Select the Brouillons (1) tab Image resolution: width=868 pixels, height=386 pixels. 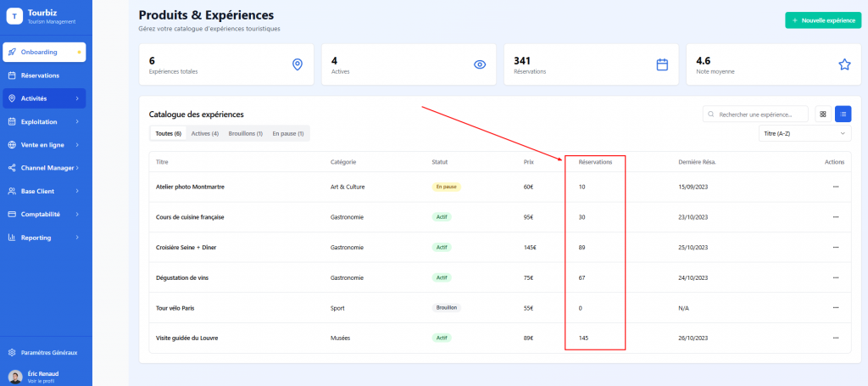tap(245, 133)
